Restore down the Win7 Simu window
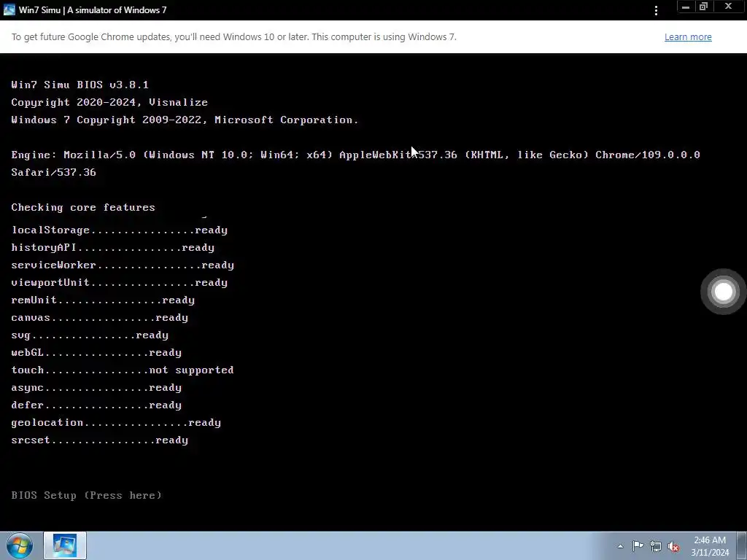This screenshot has height=560, width=747. coord(704,7)
